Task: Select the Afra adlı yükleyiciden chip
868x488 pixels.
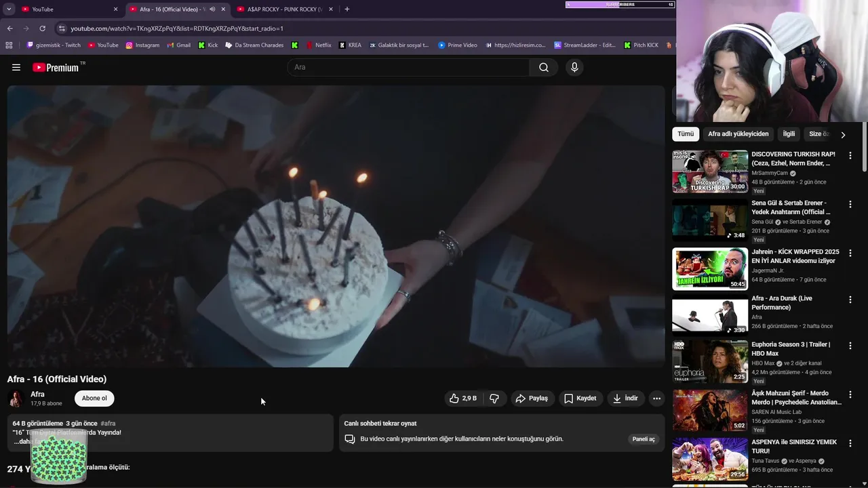Action: 738,134
